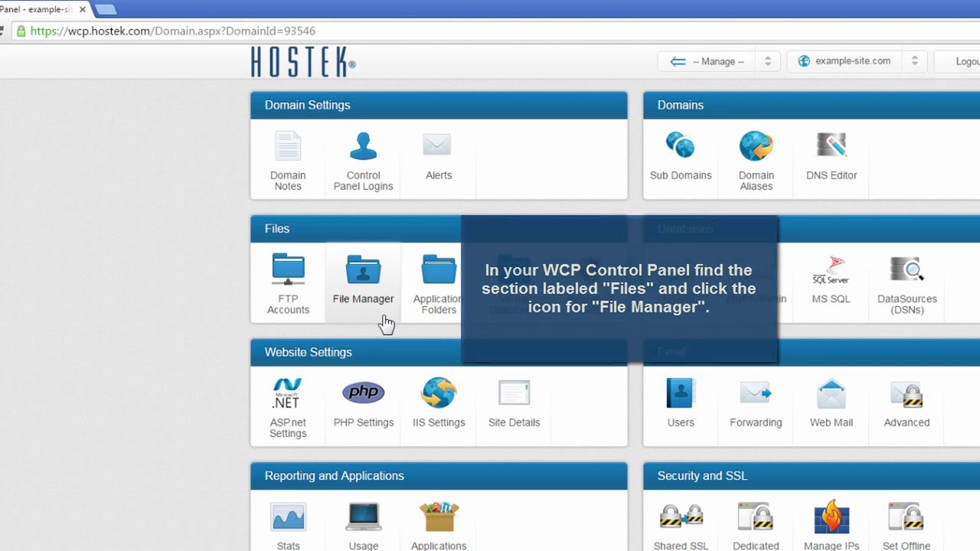Click Set Offline icon
Image resolution: width=980 pixels, height=551 pixels.
[x=906, y=517]
